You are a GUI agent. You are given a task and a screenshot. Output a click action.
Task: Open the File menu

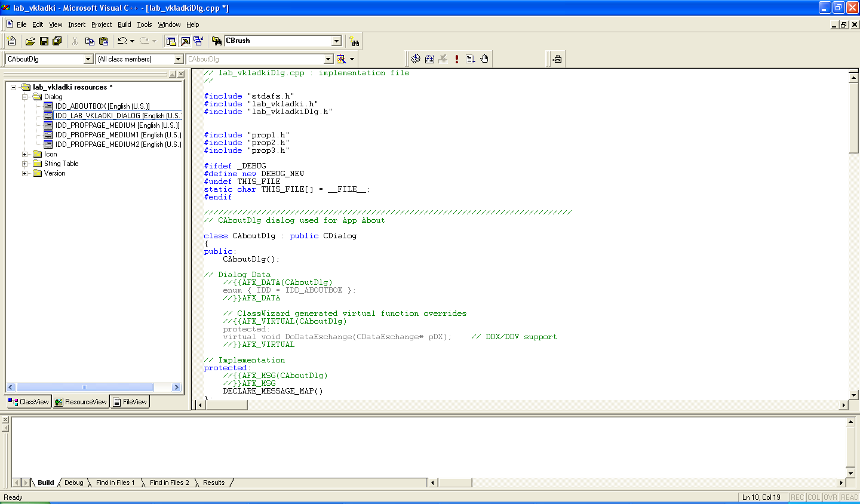click(x=21, y=24)
